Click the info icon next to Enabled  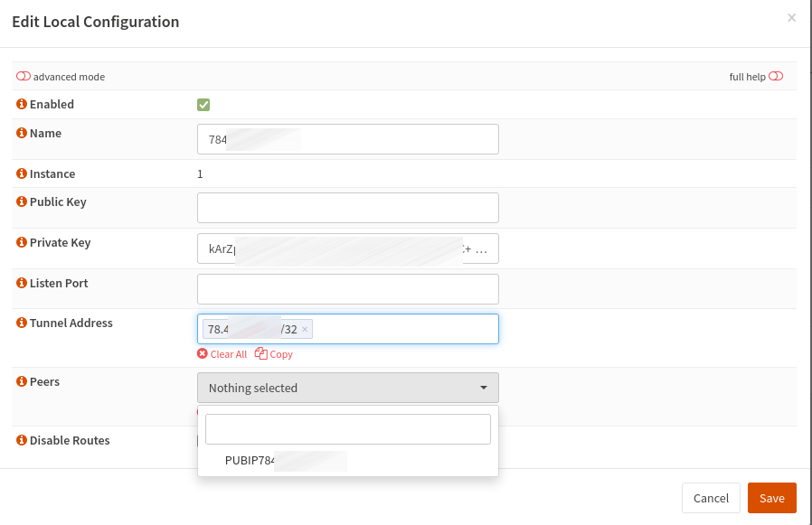[x=22, y=105]
